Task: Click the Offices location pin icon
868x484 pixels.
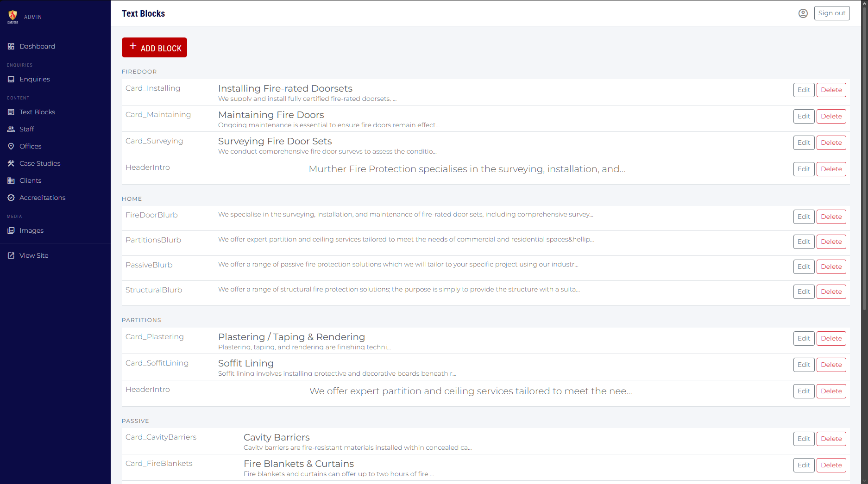Action: (x=10, y=146)
